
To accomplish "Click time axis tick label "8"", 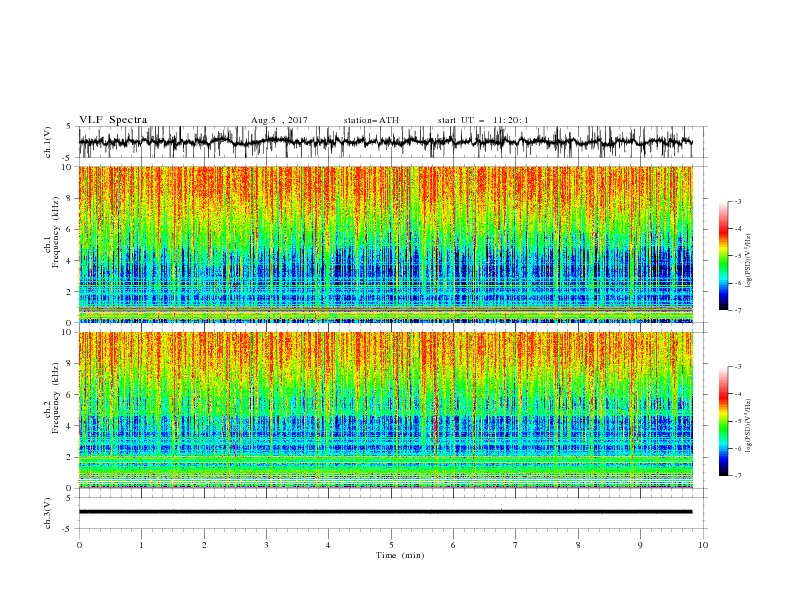I will click(578, 545).
